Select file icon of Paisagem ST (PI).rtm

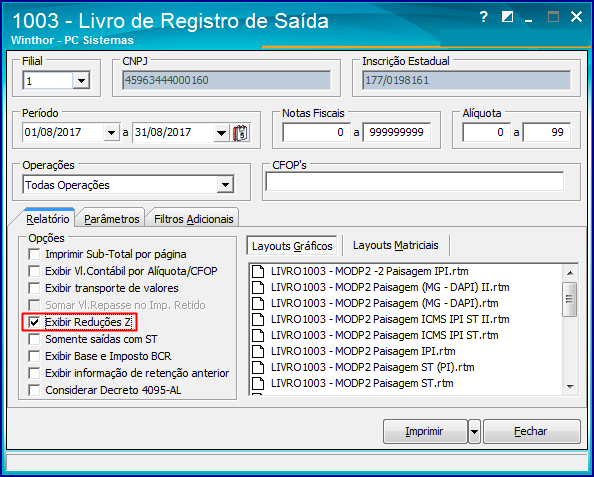pyautogui.click(x=258, y=367)
